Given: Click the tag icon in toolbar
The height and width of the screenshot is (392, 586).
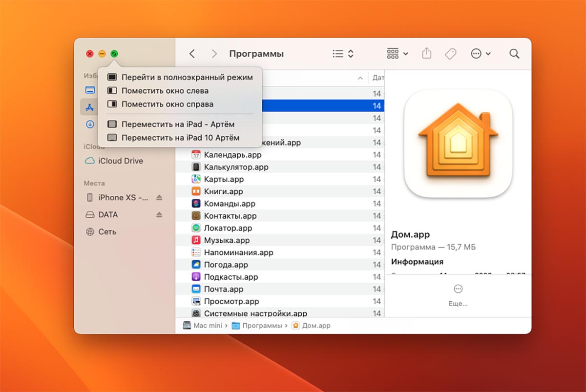Looking at the screenshot, I should 450,54.
